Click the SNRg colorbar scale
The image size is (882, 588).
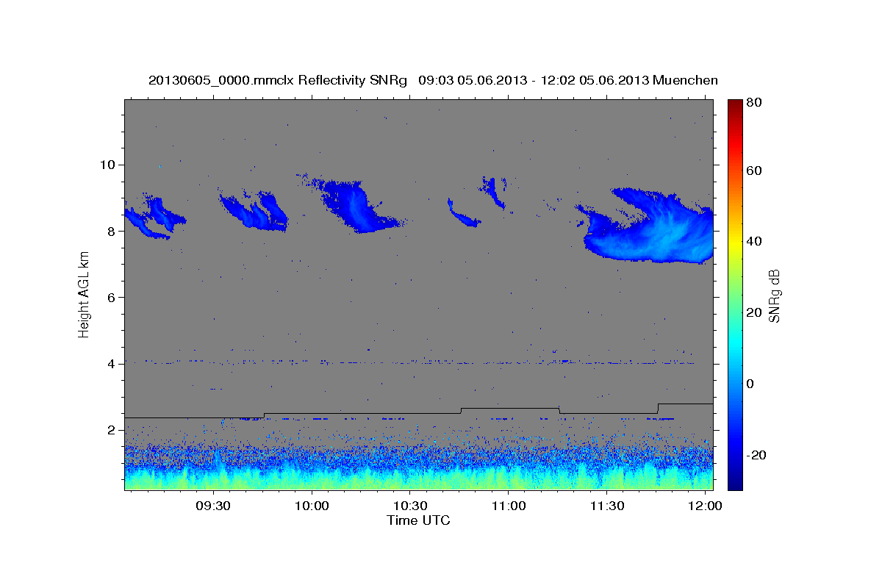click(734, 294)
